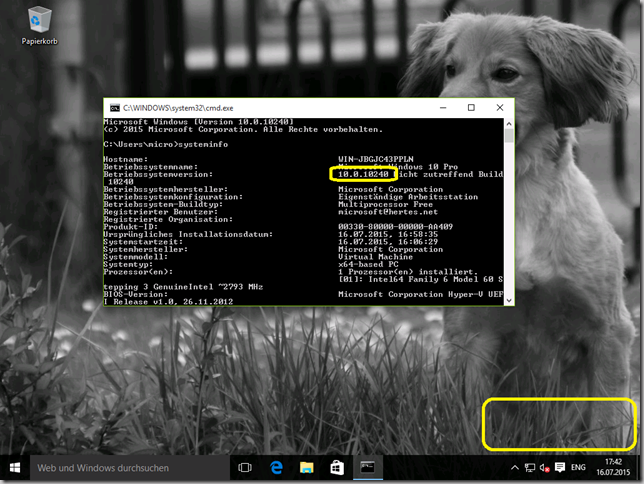This screenshot has height=484, width=644.
Task: Click the cmd.exe title bar text
Action: [x=178, y=108]
